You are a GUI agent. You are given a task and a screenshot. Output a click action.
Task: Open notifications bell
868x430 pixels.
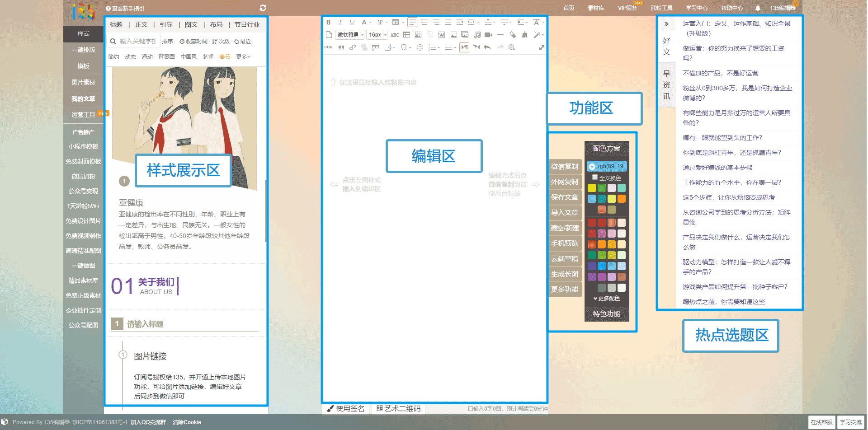tap(758, 8)
